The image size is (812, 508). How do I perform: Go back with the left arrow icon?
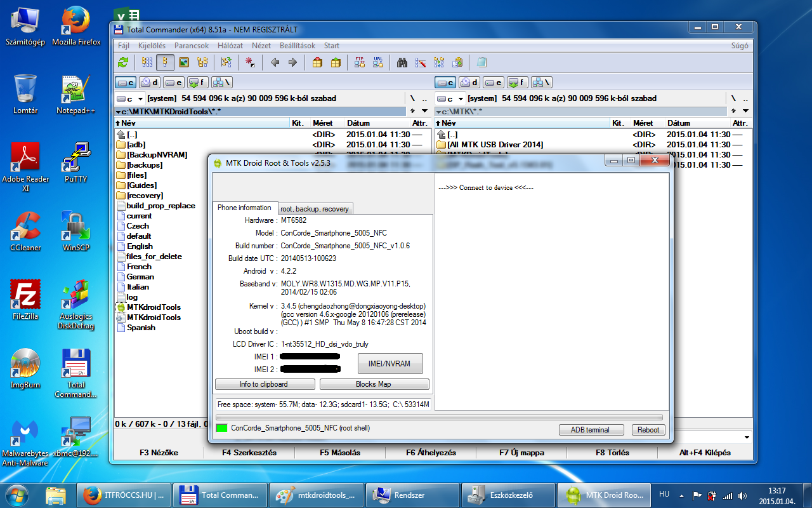pyautogui.click(x=275, y=62)
